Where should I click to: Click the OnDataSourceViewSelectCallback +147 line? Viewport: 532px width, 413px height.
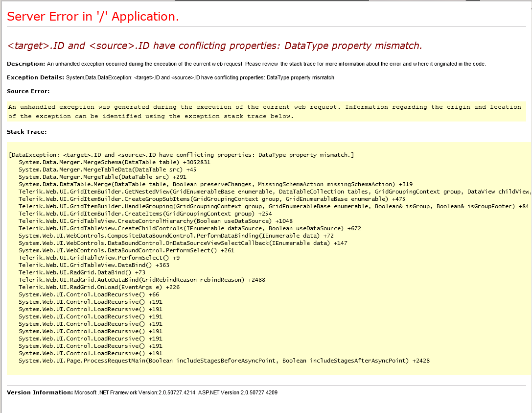point(183,243)
